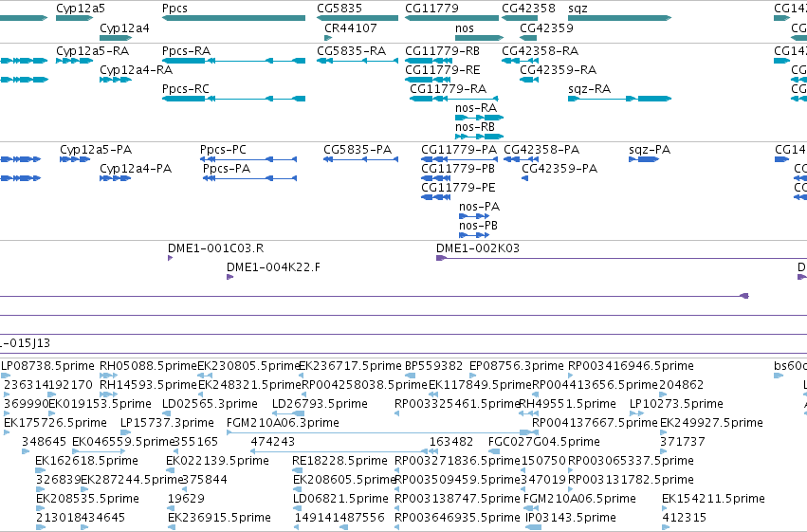Click EST label IP03143.5prime

pos(570,518)
